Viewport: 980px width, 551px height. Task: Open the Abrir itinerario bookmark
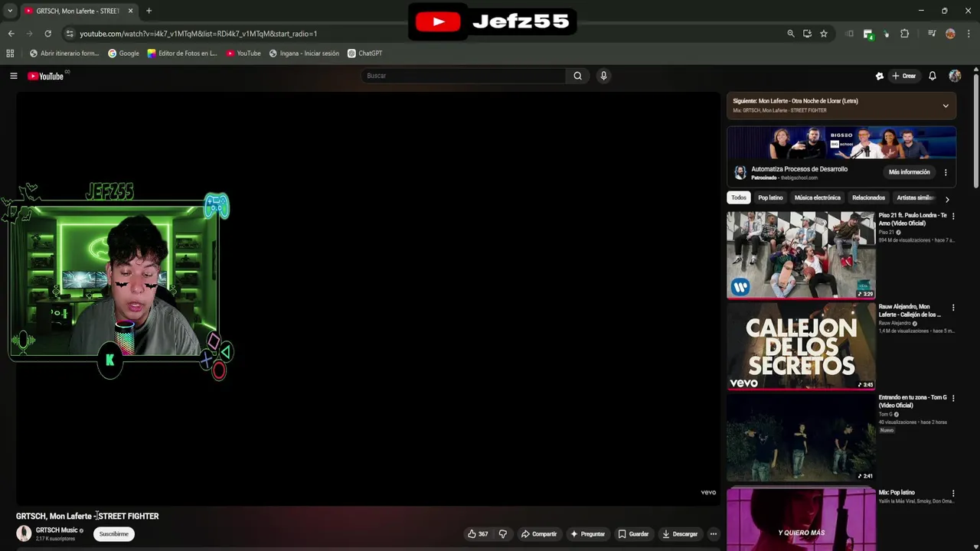64,54
